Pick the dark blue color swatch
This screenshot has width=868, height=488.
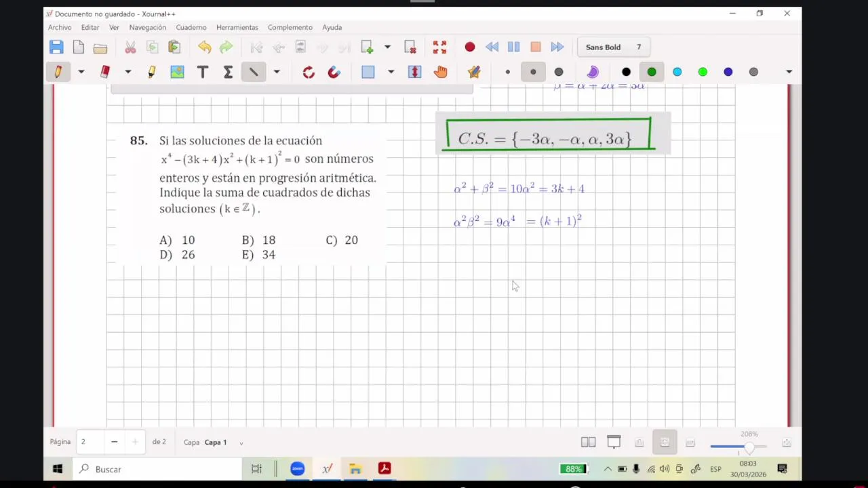point(728,72)
